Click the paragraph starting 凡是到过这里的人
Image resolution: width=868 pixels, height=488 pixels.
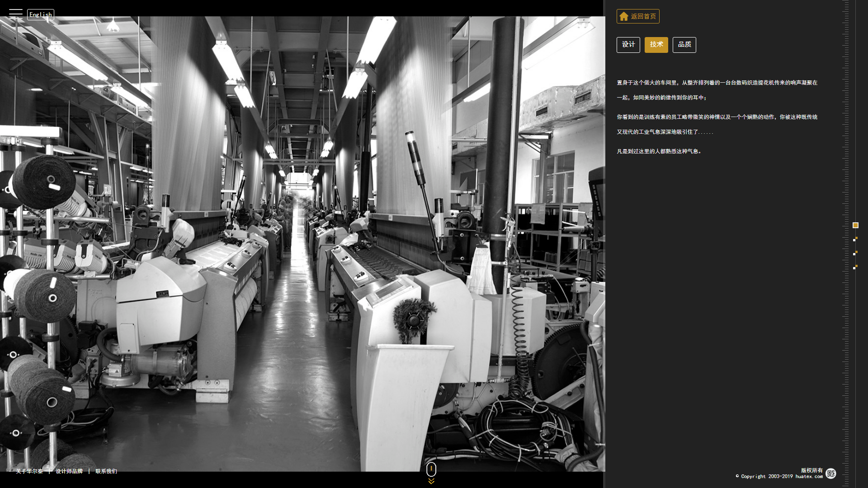coord(659,151)
